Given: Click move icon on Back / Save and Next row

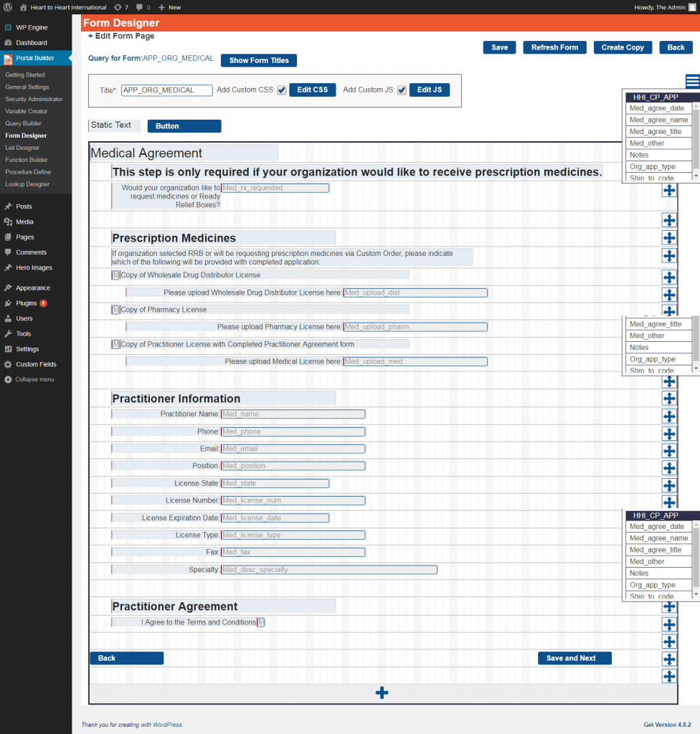Looking at the screenshot, I should tap(669, 659).
